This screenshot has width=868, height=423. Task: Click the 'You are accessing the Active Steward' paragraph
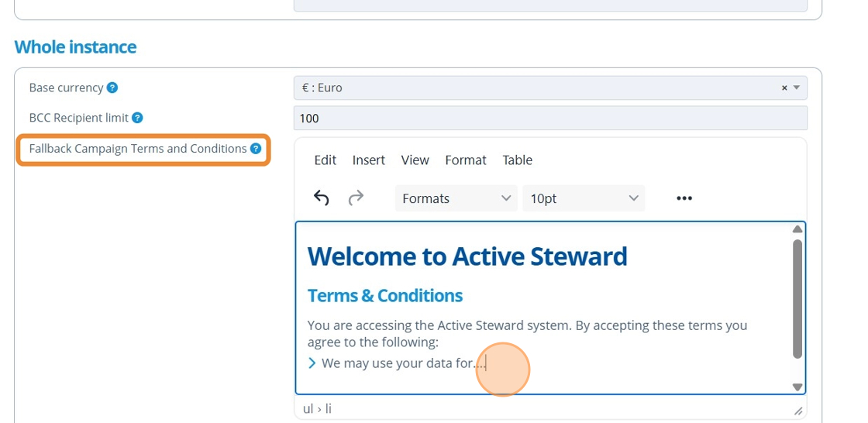(527, 333)
